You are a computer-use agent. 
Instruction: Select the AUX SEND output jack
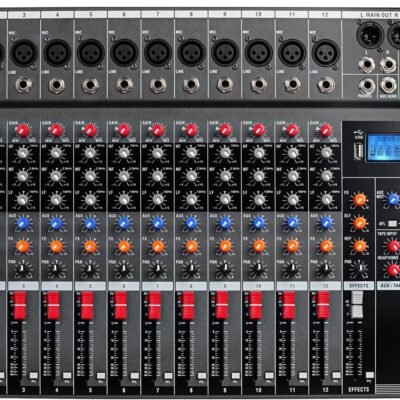click(x=388, y=86)
